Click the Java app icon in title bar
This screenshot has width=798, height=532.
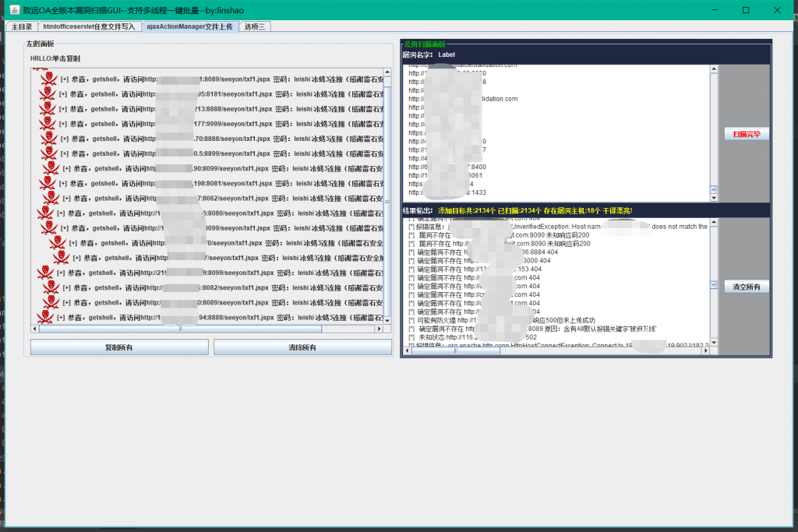[x=14, y=10]
